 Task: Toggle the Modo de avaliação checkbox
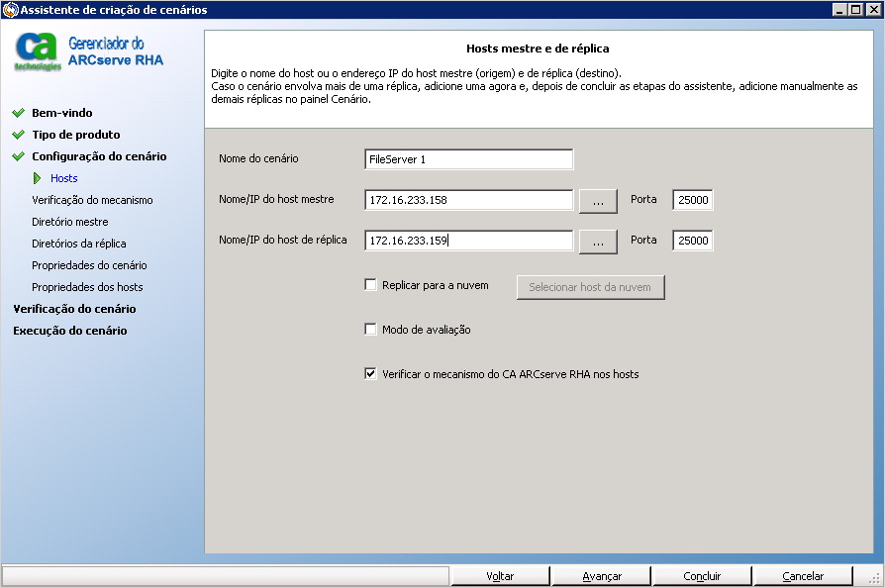[x=371, y=330]
